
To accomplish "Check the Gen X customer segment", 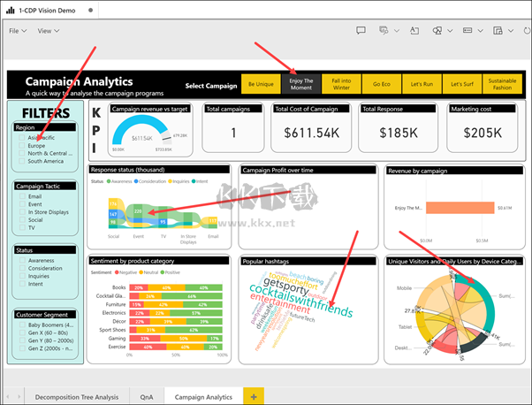I will (22, 332).
